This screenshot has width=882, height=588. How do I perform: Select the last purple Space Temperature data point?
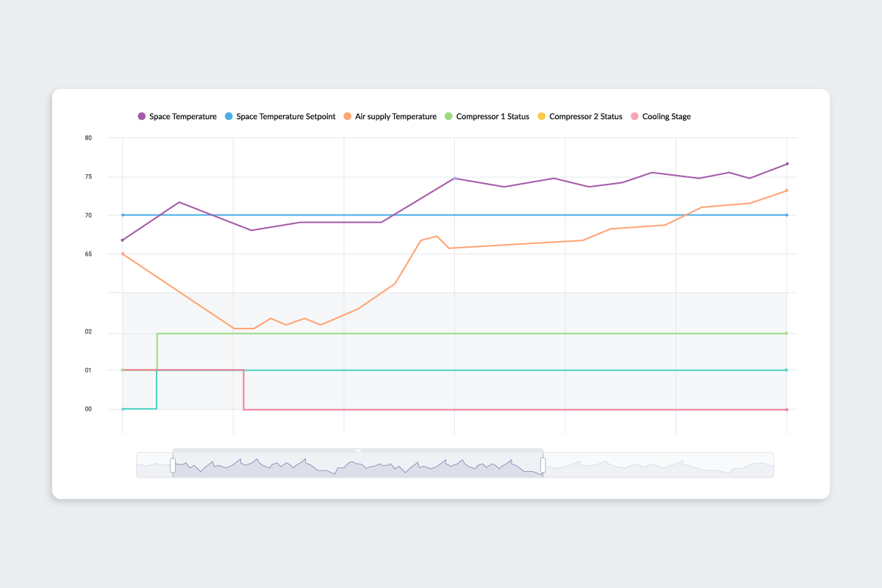[786, 164]
